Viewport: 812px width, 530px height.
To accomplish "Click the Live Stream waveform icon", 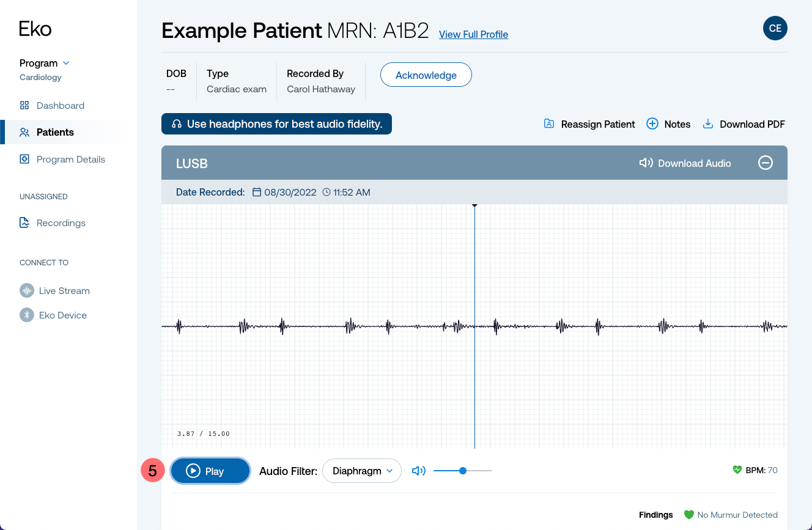I will point(26,290).
